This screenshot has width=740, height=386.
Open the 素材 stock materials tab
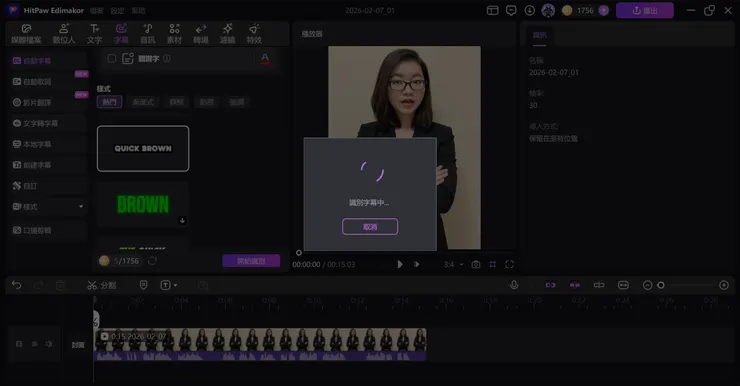pos(174,34)
